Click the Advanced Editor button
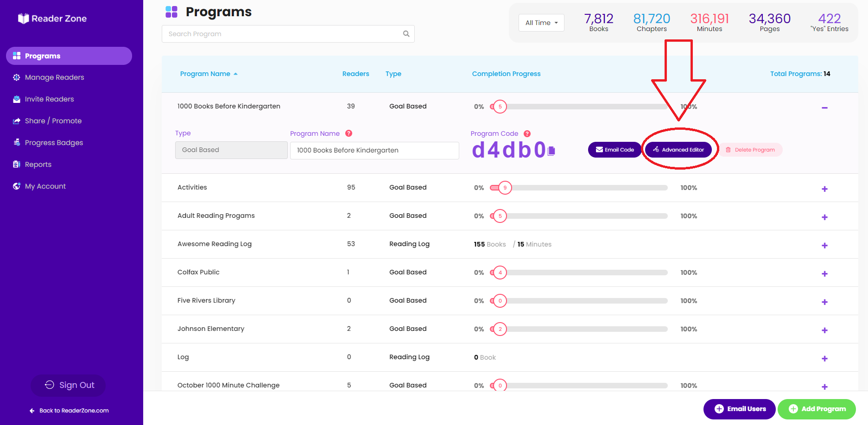868x425 pixels. [678, 150]
